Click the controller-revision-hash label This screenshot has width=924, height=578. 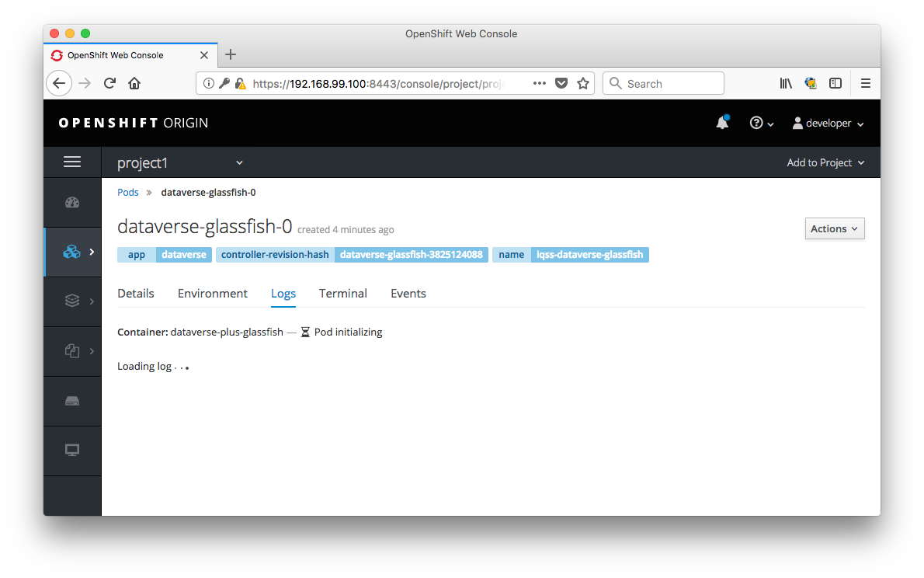coord(352,255)
